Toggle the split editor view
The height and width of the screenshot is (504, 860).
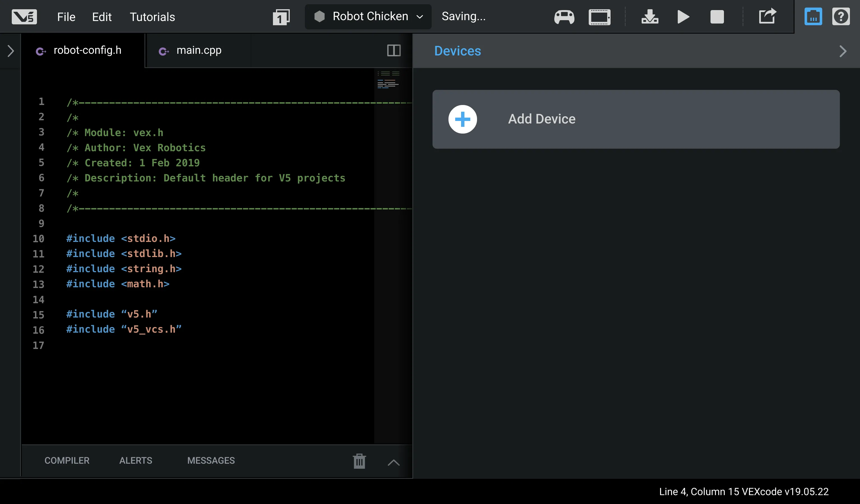[x=394, y=50]
